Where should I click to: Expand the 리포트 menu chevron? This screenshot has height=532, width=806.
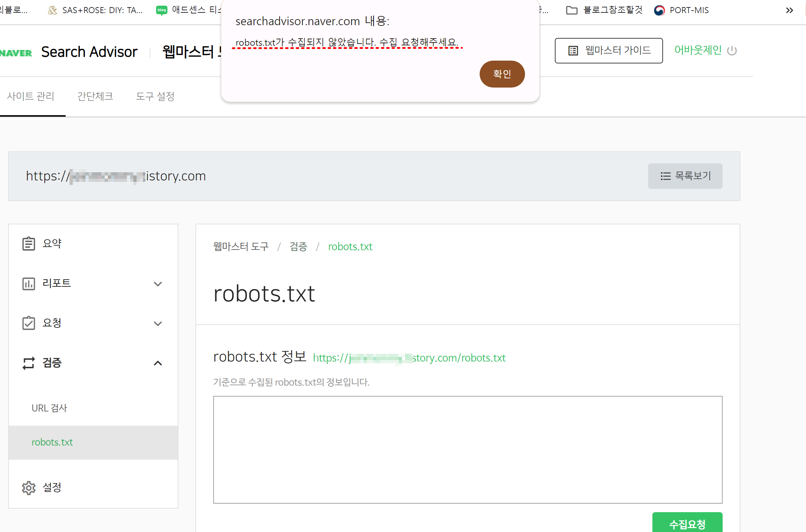click(x=158, y=284)
